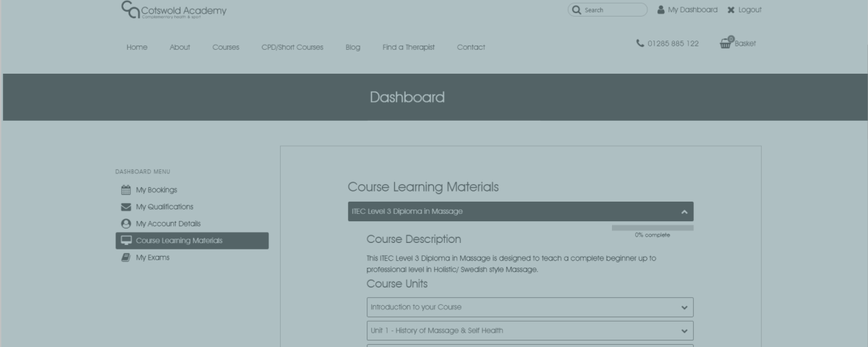Click the My Bookings calendar icon
868x347 pixels.
click(126, 190)
